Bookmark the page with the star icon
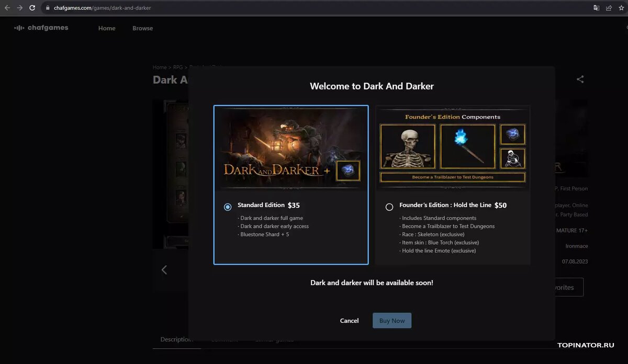 621,8
